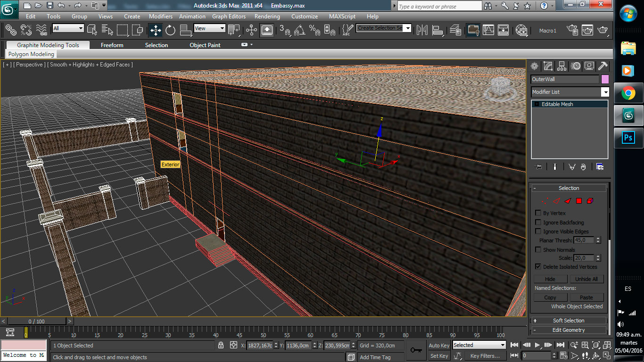Open Select by Name list icon
This screenshot has width=644, height=362.
107,30
